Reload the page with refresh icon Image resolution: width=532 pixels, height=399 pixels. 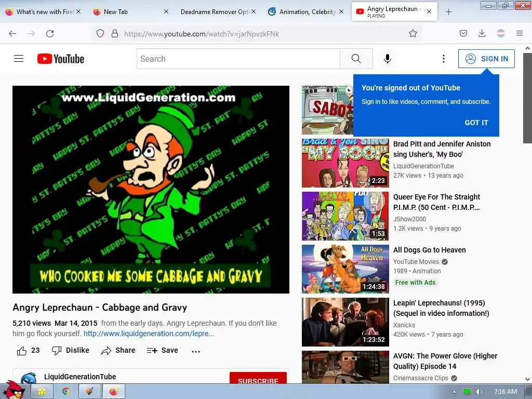click(50, 34)
